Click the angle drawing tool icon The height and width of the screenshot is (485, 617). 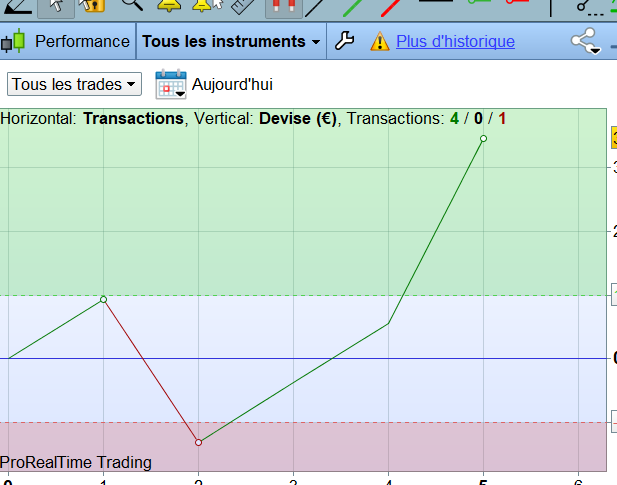(17, 7)
